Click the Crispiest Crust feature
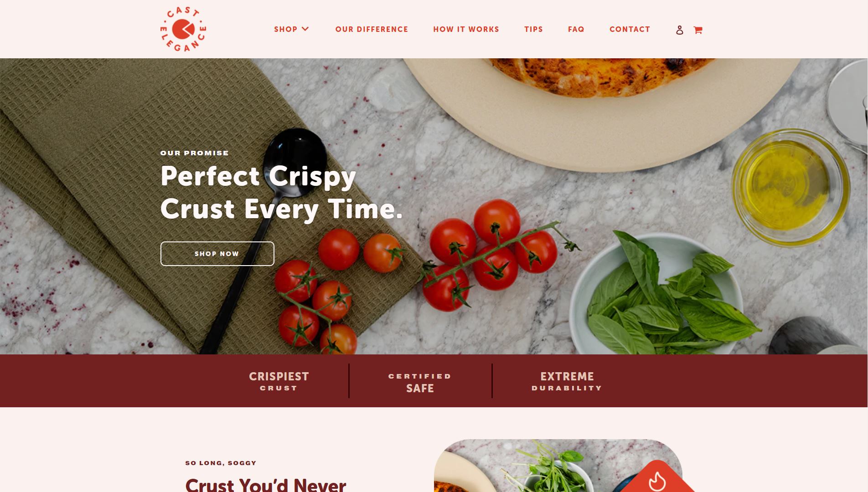The image size is (868, 492). (x=279, y=381)
